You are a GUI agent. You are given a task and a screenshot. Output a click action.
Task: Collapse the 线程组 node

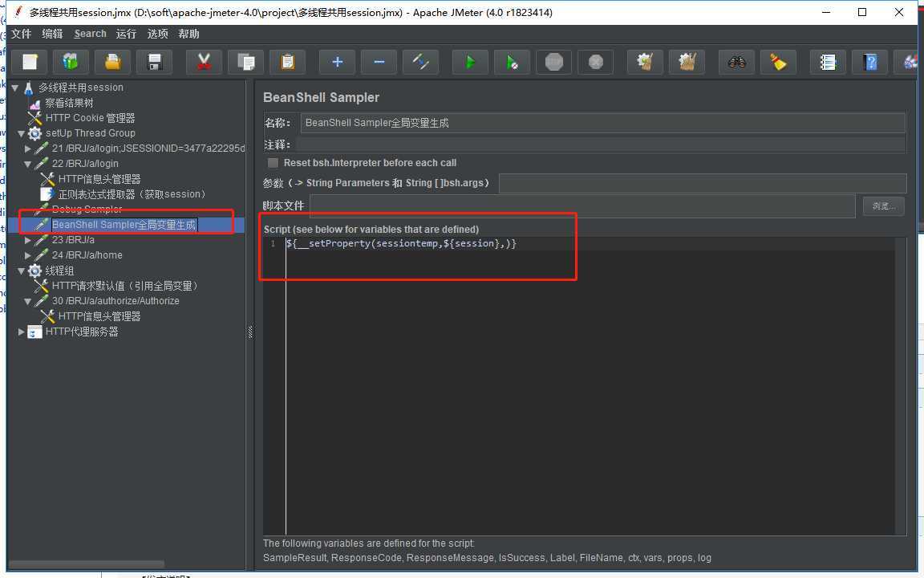[21, 271]
